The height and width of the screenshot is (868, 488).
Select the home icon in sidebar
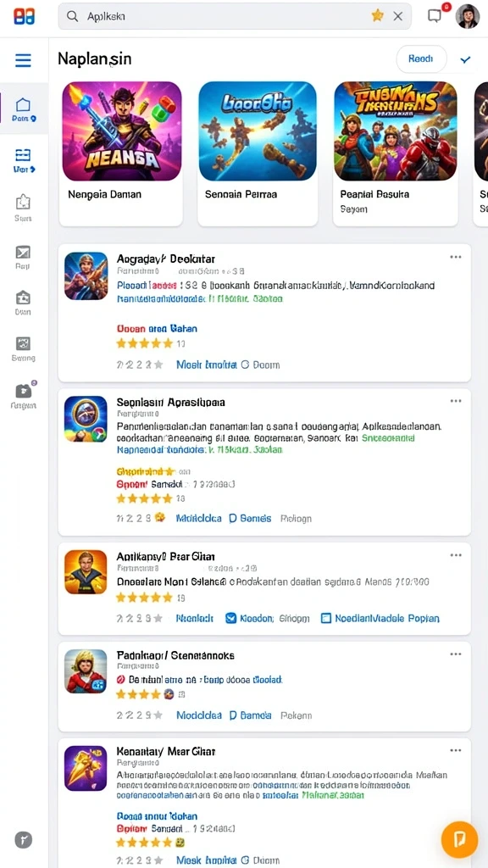point(23,104)
